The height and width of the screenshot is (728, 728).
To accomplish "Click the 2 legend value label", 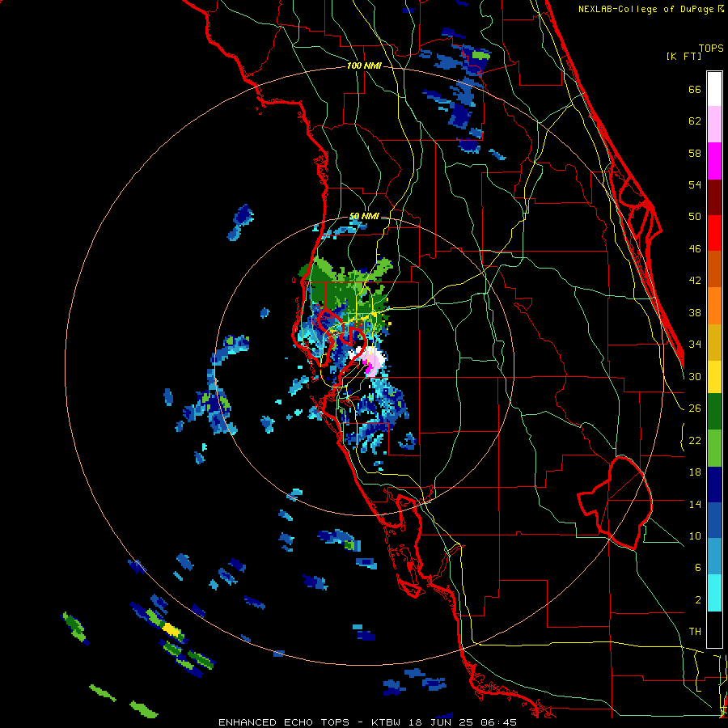I will 697,600.
